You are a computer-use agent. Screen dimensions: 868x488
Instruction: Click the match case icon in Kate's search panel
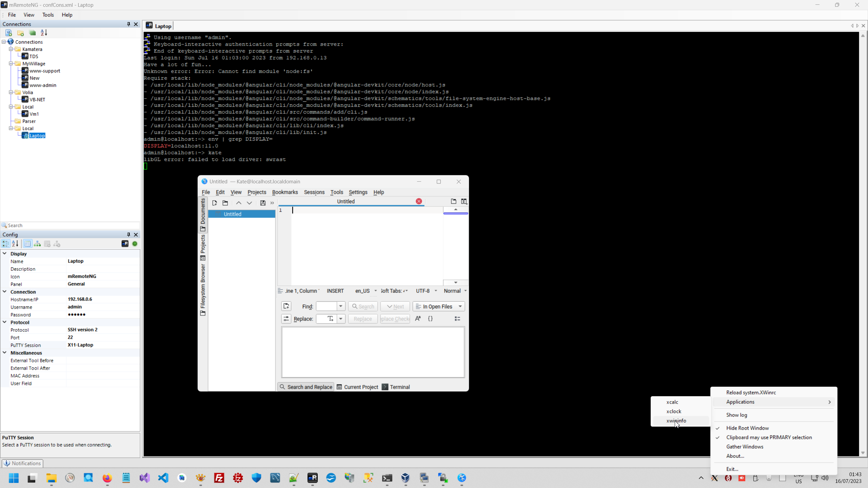[x=418, y=319]
